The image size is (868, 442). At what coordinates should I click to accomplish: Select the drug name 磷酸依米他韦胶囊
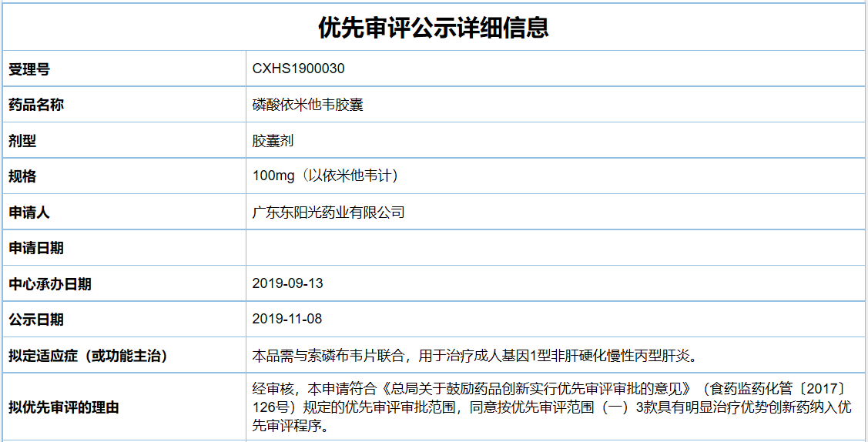pyautogui.click(x=308, y=105)
